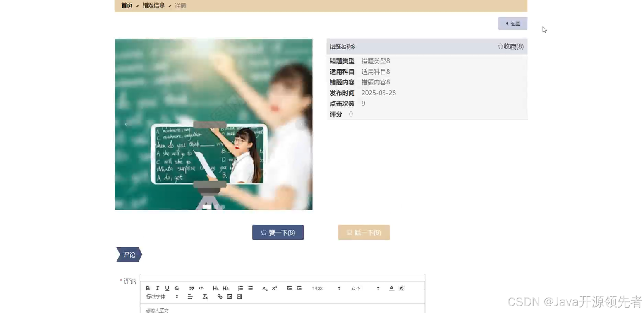Open the text background color picker
Screen dimensions: 644x313
pyautogui.click(x=401, y=288)
